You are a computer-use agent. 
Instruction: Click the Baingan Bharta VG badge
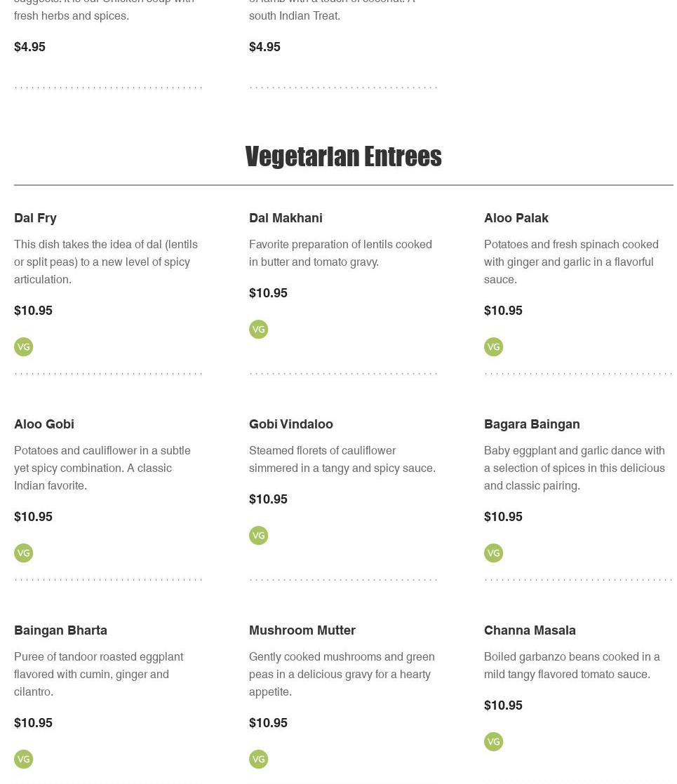24,759
